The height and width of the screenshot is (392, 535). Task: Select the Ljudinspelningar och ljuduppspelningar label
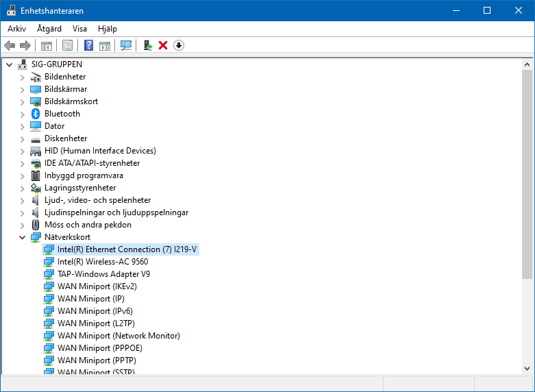(116, 212)
